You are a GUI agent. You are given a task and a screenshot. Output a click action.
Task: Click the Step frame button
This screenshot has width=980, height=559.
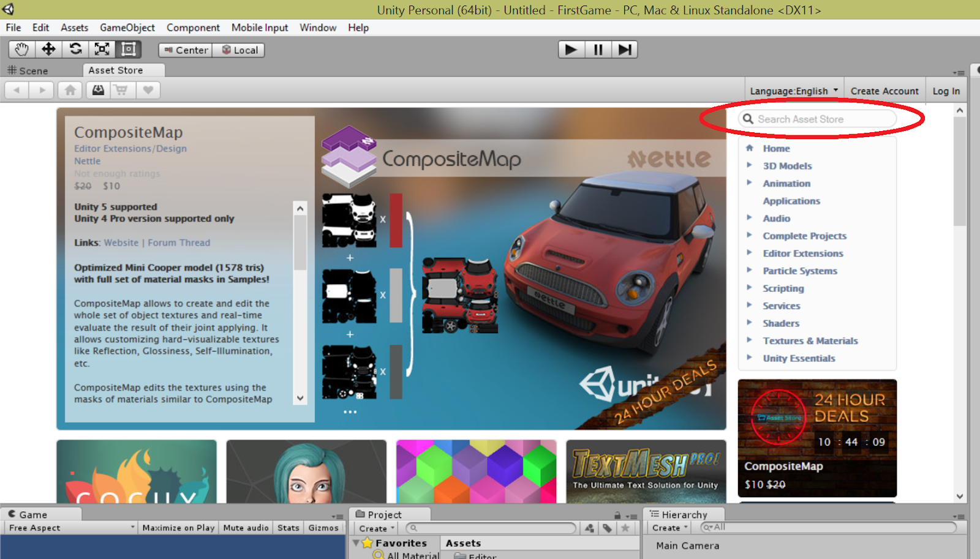pos(624,50)
